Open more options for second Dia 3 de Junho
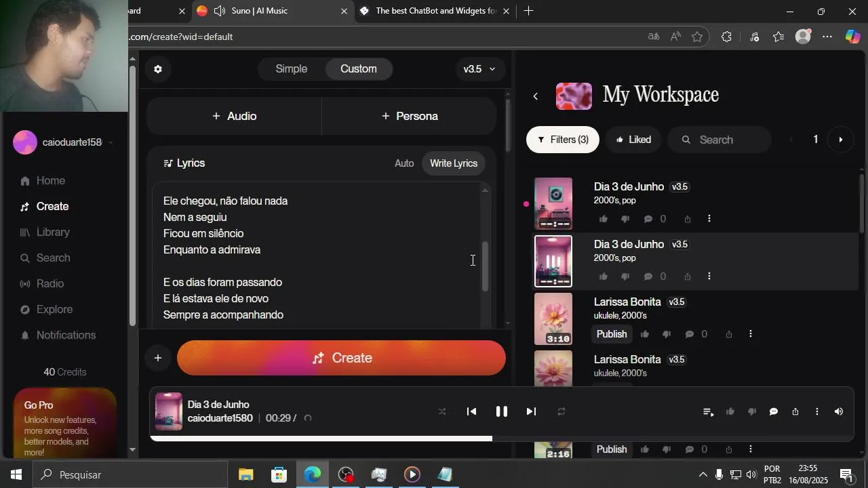The image size is (868, 488). [709, 277]
